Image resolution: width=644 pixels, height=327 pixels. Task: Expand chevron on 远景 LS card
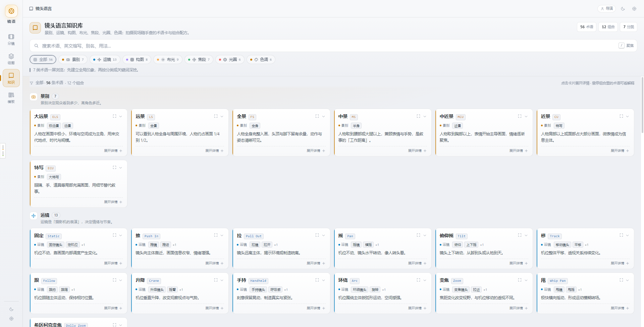coord(222,117)
